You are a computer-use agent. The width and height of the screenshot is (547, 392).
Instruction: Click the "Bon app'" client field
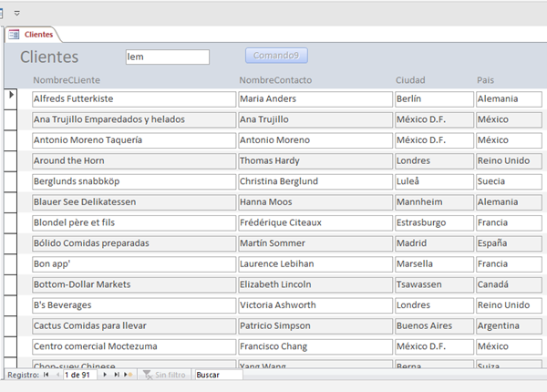click(x=134, y=264)
